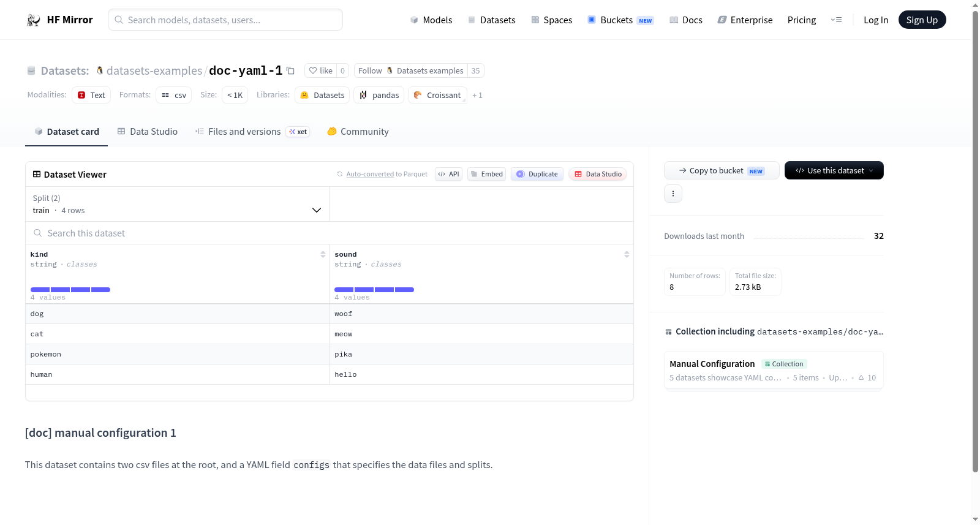Click the kind column value distribution bar

70,290
